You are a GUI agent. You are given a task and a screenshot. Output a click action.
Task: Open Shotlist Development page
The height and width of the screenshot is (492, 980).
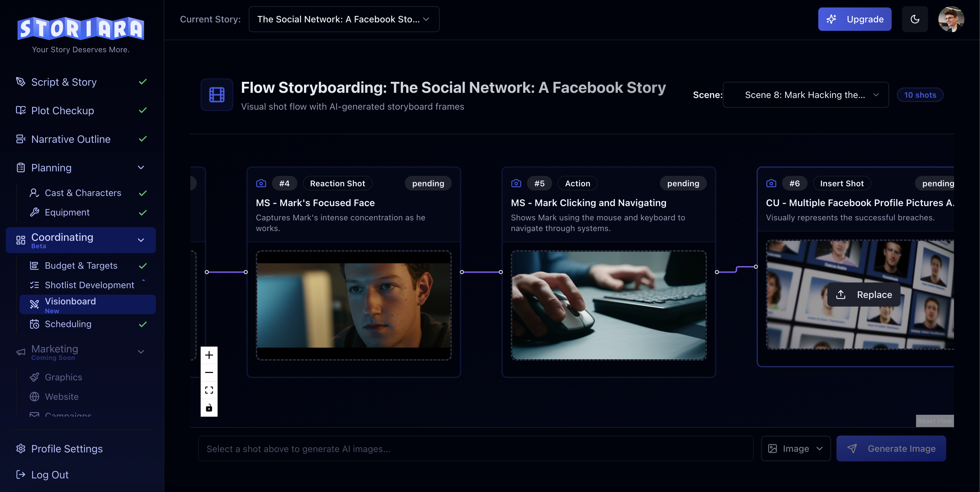88,285
